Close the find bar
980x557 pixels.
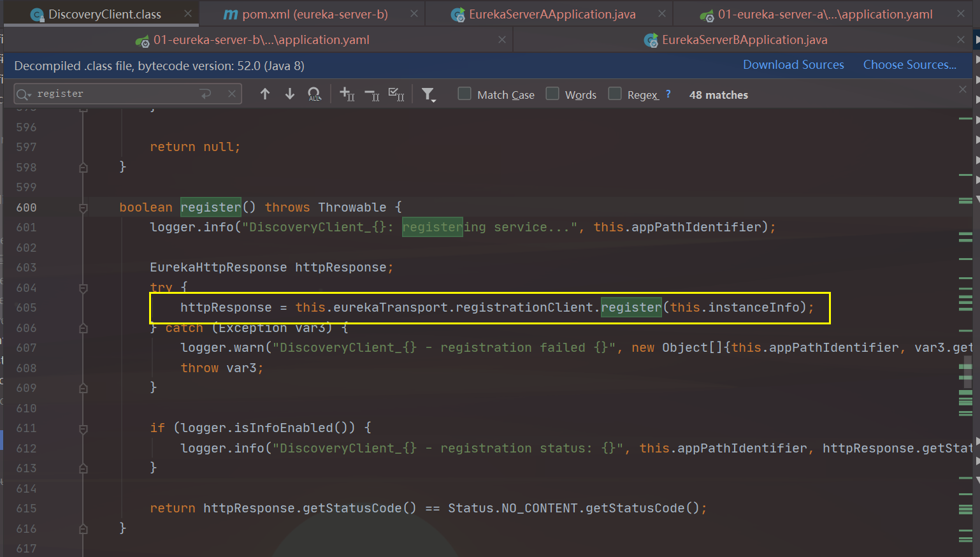963,90
